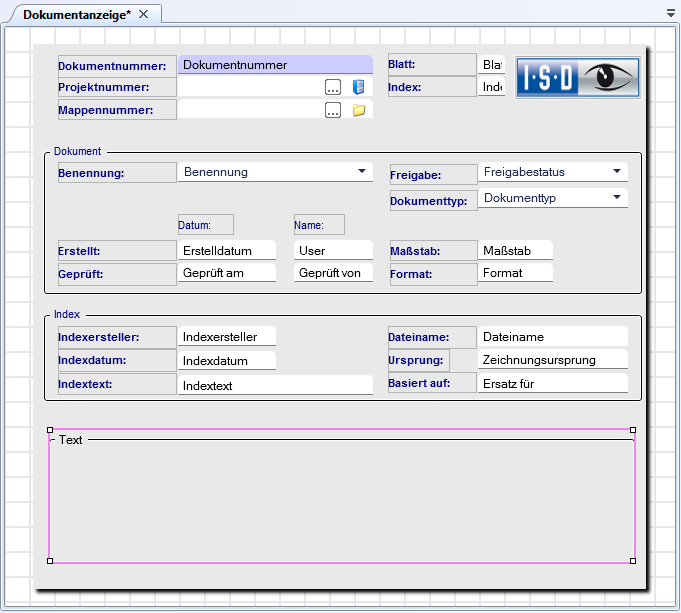Image resolution: width=681 pixels, height=613 pixels.
Task: Open the Dokumenttyp combo box
Action: pos(616,198)
